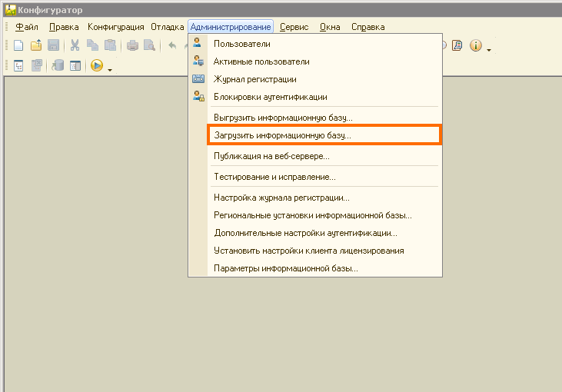Open Журнал регистрации entry

[254, 79]
